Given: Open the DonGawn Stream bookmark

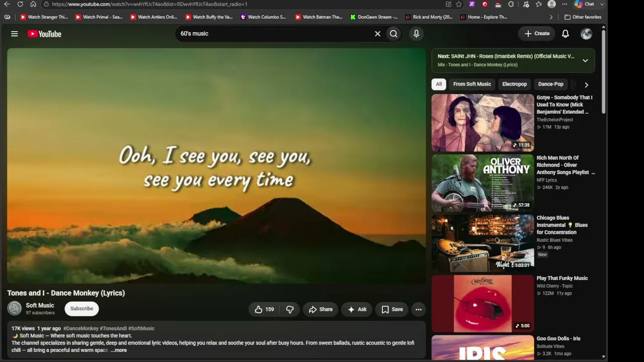Looking at the screenshot, I should (x=374, y=17).
